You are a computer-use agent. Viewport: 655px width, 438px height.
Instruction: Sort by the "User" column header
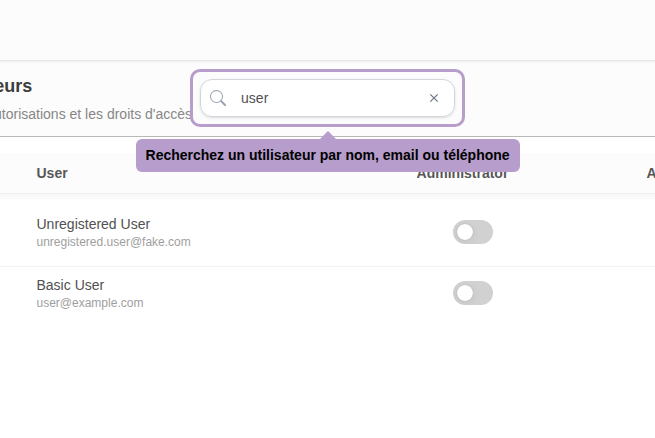pyautogui.click(x=52, y=173)
